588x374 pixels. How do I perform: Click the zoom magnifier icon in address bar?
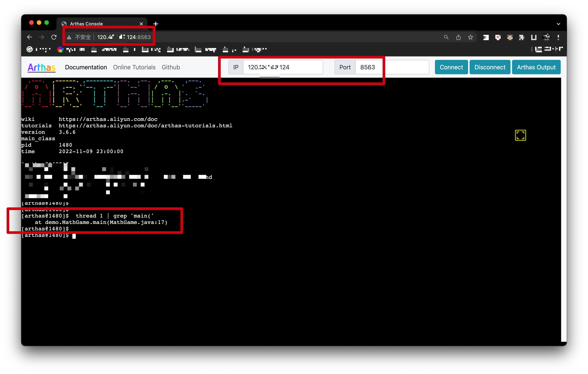[446, 37]
